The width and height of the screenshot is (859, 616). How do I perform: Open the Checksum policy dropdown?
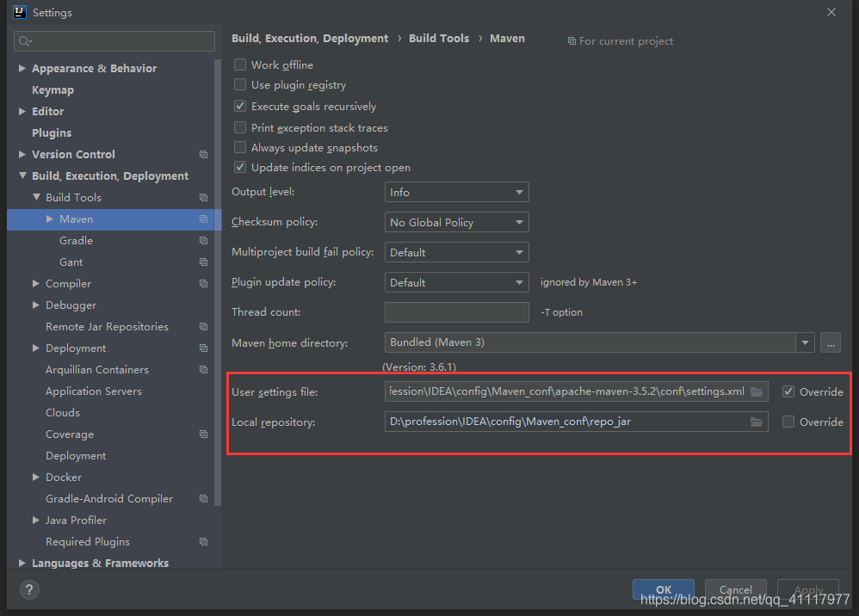point(457,222)
